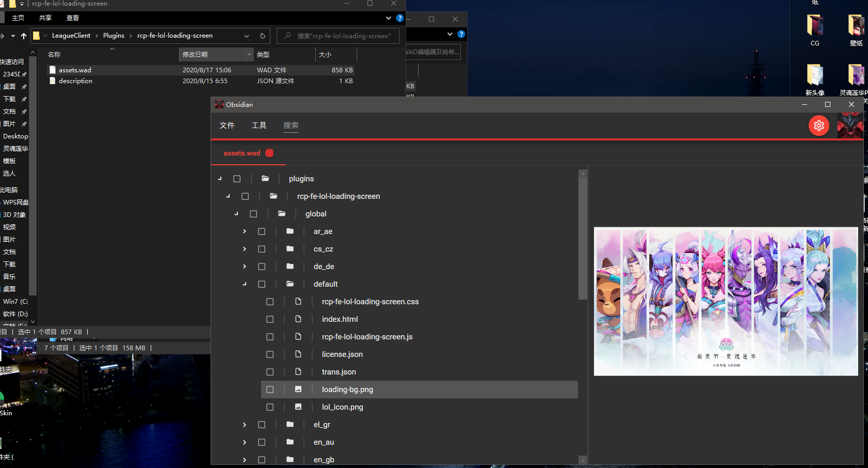Open the red settings gear in Obsidian
The image size is (868, 468).
pyautogui.click(x=818, y=126)
